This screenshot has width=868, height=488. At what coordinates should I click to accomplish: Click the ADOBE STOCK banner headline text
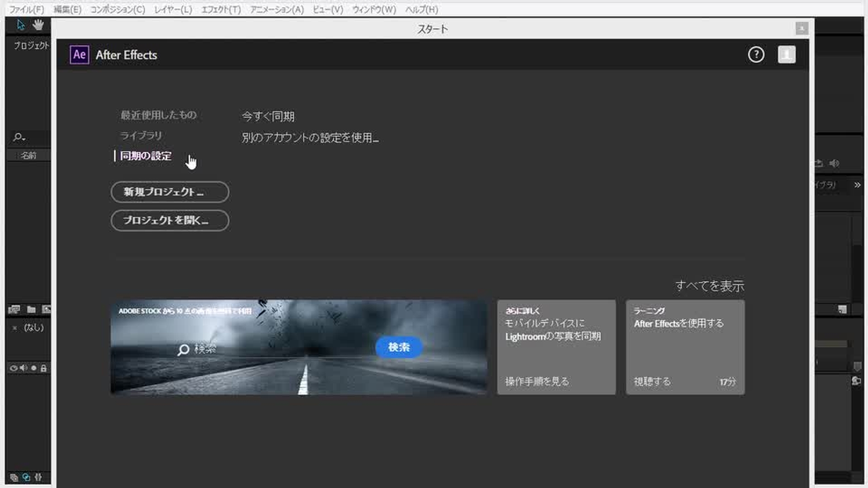click(x=185, y=311)
